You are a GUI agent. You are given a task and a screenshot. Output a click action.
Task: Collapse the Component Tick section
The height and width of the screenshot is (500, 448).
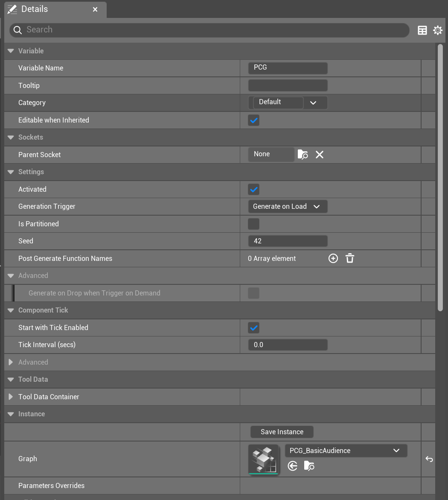tap(11, 310)
